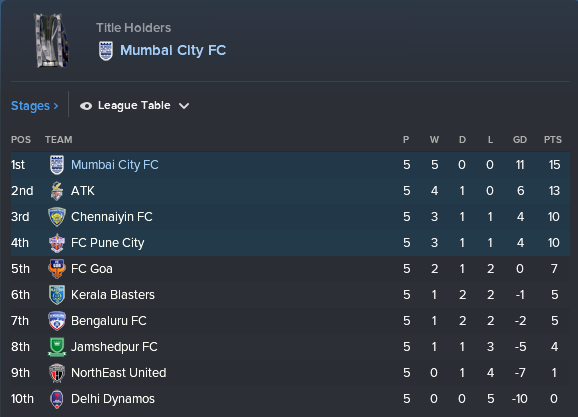
Task: Click the ATK club badge
Action: [x=57, y=191]
